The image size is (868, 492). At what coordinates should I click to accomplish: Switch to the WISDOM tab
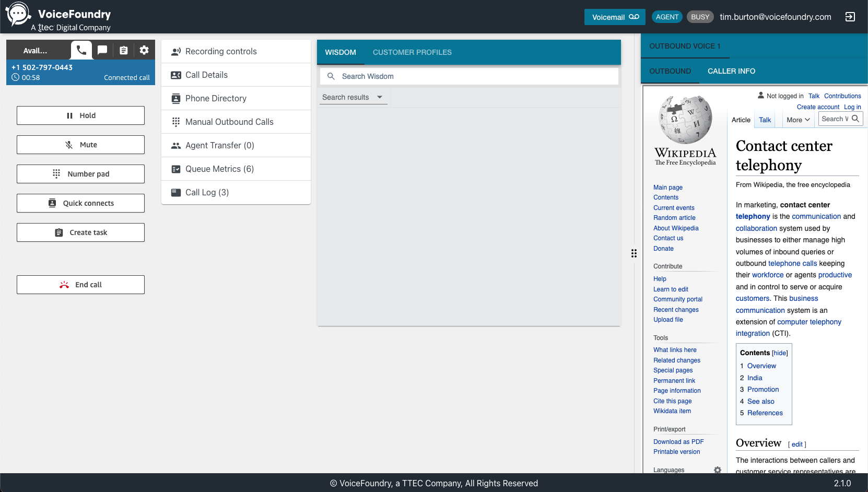point(341,52)
